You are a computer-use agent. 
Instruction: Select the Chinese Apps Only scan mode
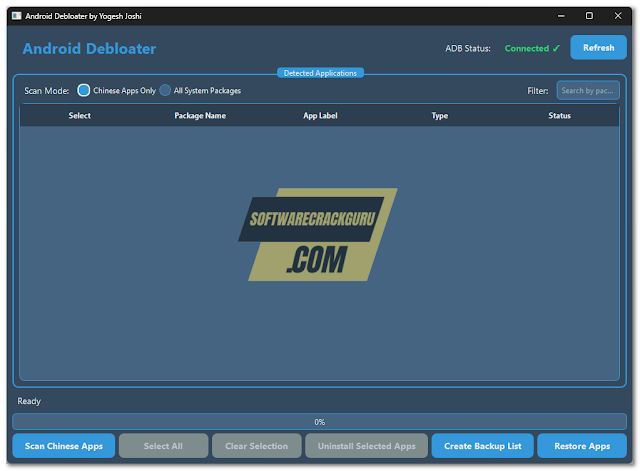[84, 90]
